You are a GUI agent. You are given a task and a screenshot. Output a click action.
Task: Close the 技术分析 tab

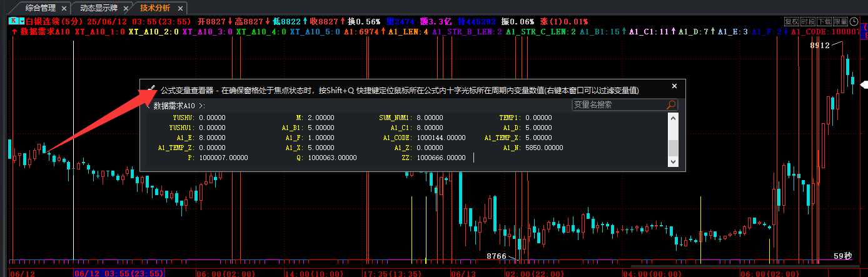[x=179, y=9]
